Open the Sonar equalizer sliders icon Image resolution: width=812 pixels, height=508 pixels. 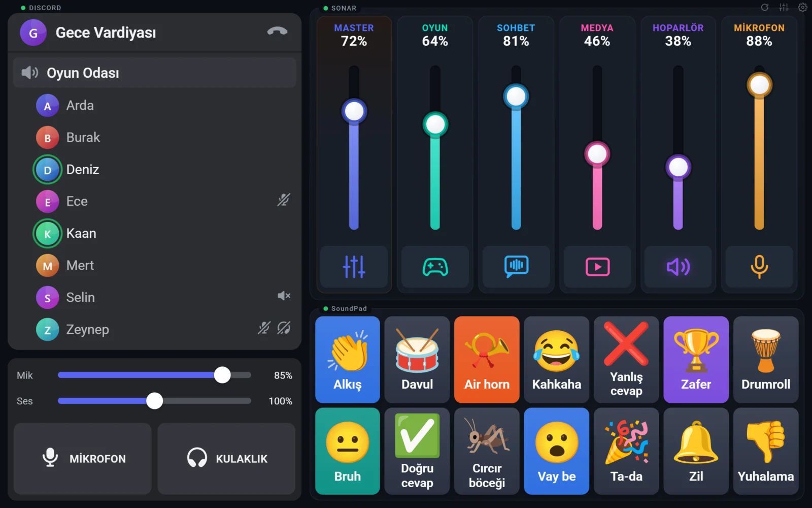tap(784, 8)
